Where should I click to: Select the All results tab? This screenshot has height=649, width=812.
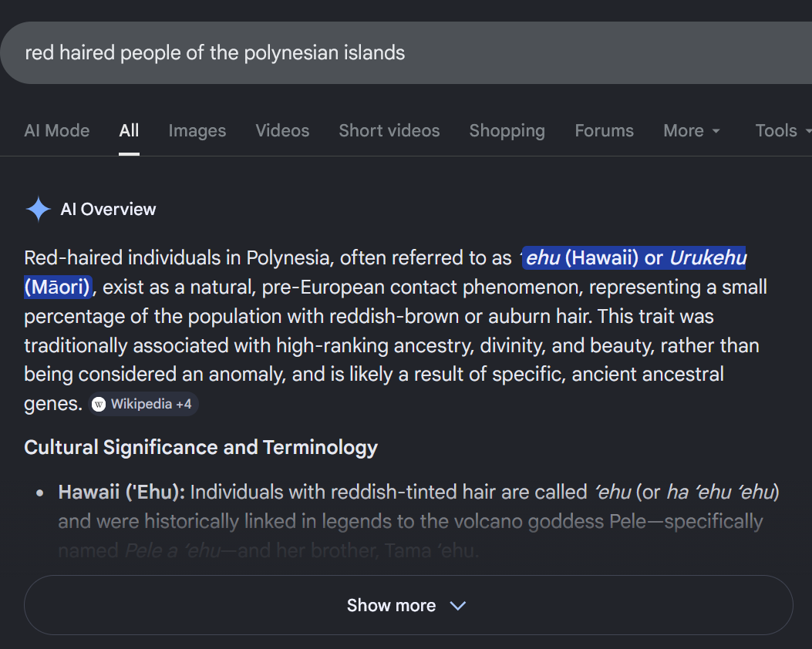coord(129,130)
